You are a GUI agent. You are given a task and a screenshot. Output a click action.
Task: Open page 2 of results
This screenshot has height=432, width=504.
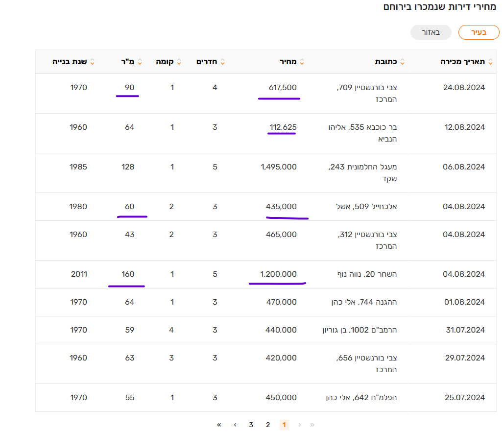pyautogui.click(x=268, y=425)
